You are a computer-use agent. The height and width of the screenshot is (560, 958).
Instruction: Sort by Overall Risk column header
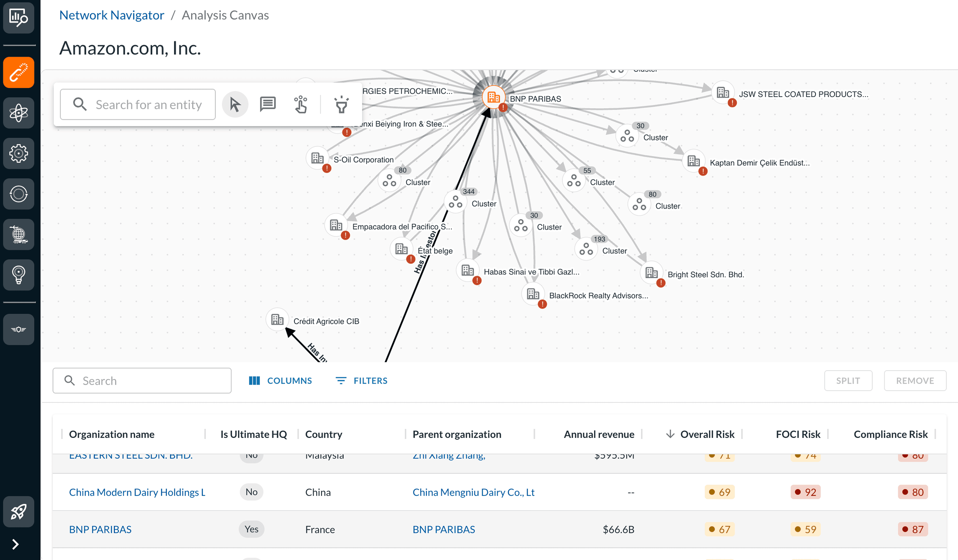click(707, 434)
